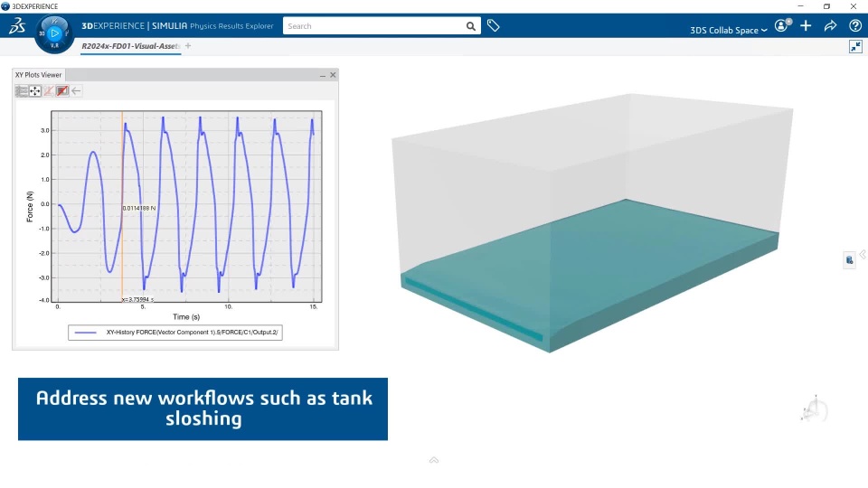Click the Time (s) axis label
868x488 pixels.
[x=186, y=317]
